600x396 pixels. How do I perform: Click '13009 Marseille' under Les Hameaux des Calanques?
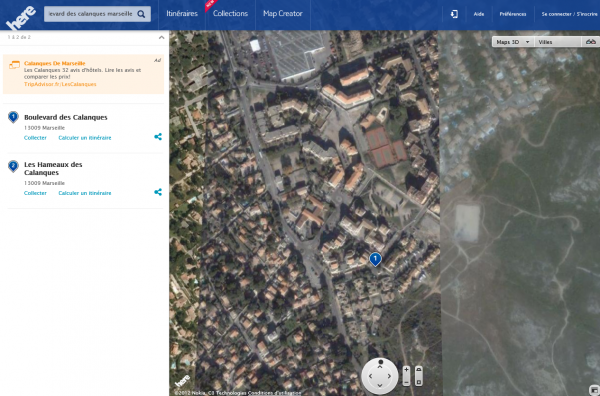coord(44,183)
